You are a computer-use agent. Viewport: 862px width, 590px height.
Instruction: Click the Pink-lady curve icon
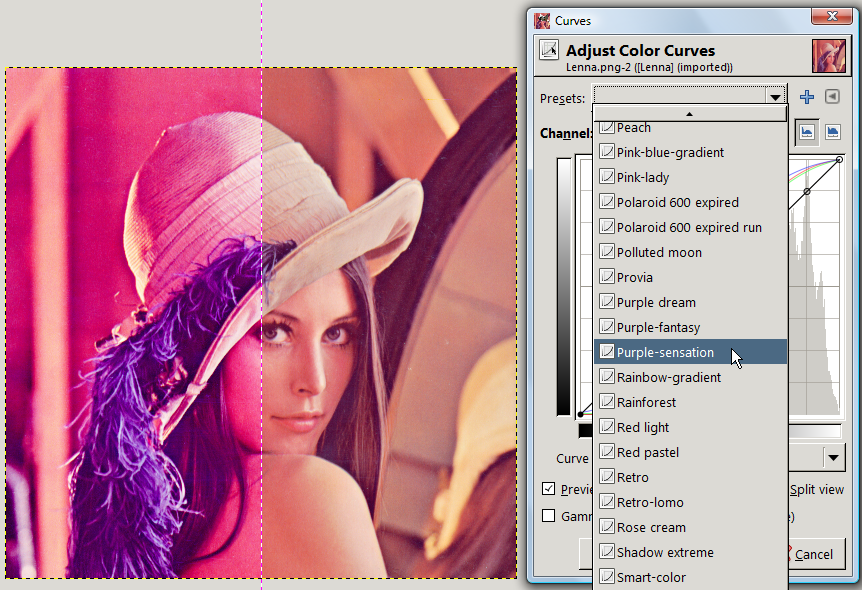tap(607, 176)
